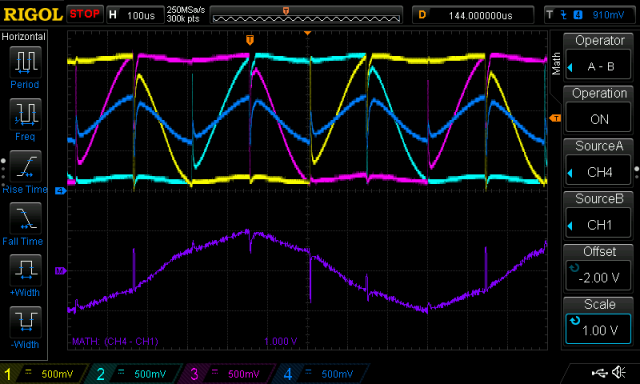640x384 pixels.
Task: Click the red STOP run status button
Action: click(85, 14)
